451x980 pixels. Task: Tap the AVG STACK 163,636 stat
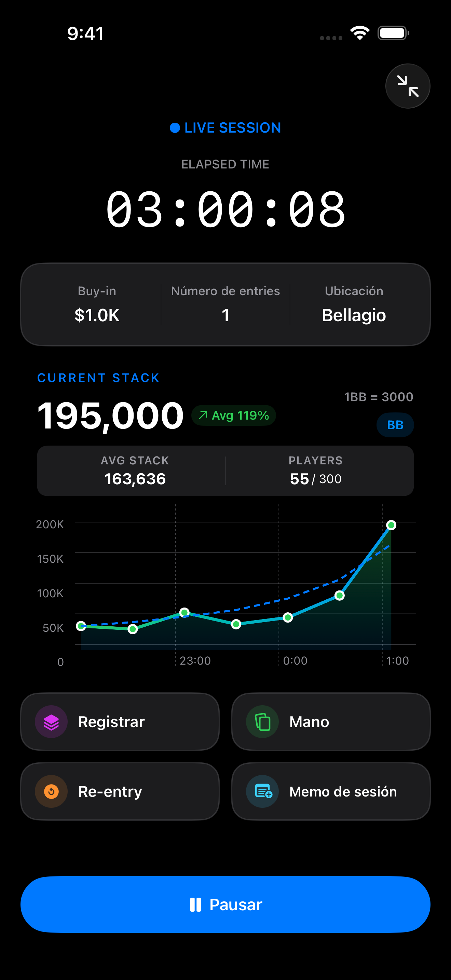[135, 471]
